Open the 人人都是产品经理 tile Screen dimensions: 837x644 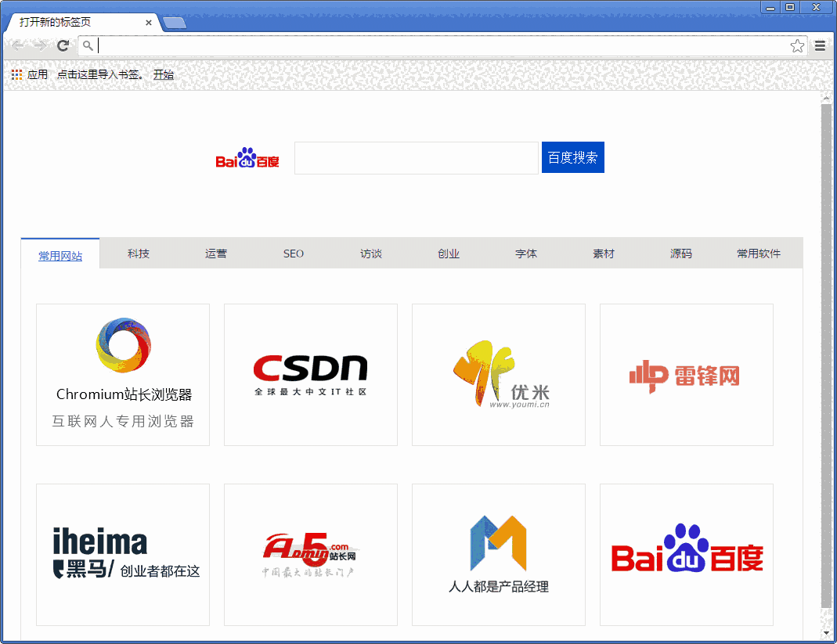pos(499,554)
